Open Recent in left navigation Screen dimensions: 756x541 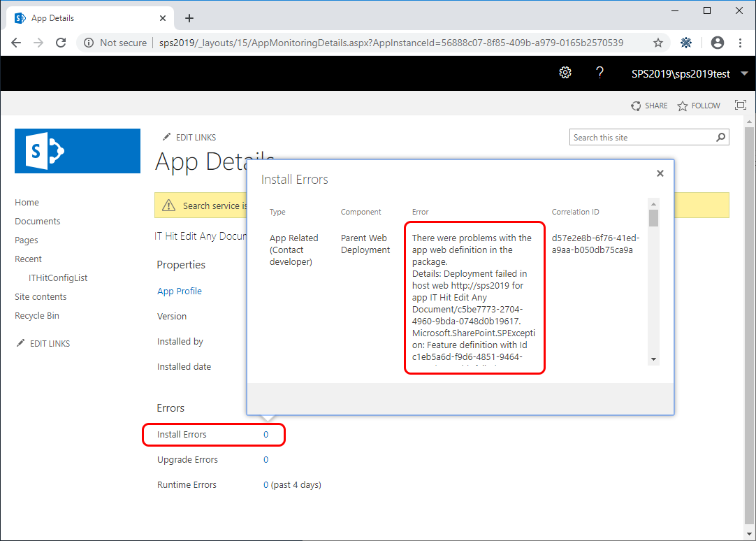28,259
